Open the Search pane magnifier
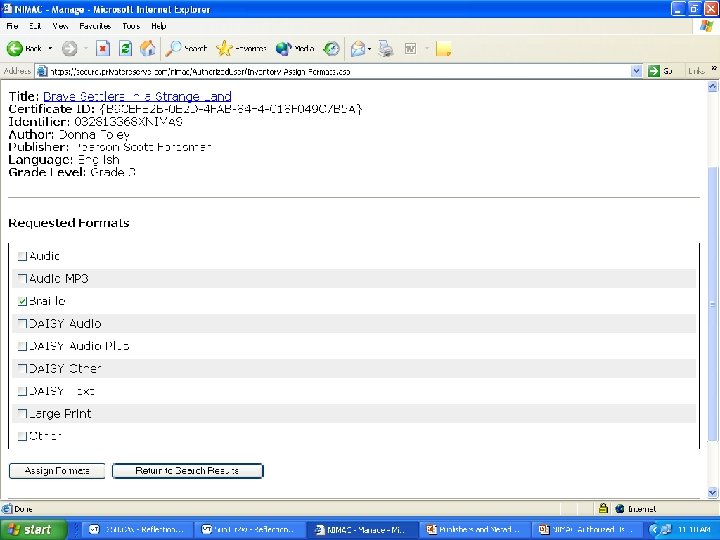 (174, 48)
